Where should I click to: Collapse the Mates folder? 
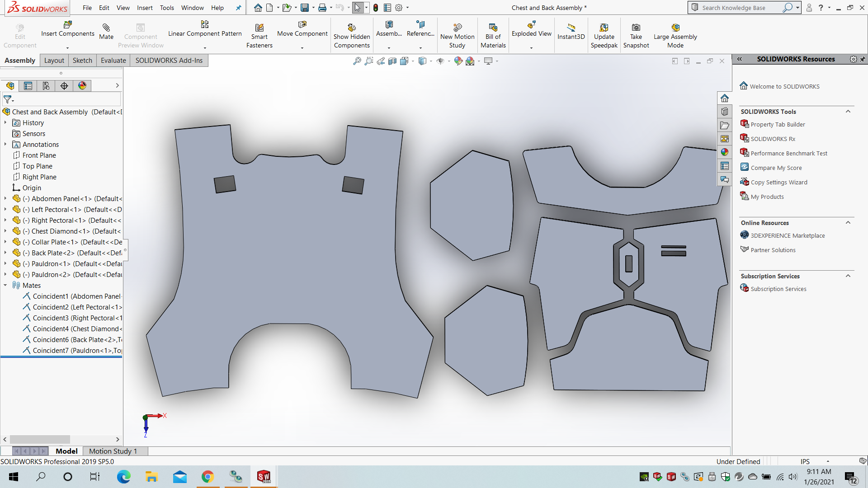coord(5,285)
